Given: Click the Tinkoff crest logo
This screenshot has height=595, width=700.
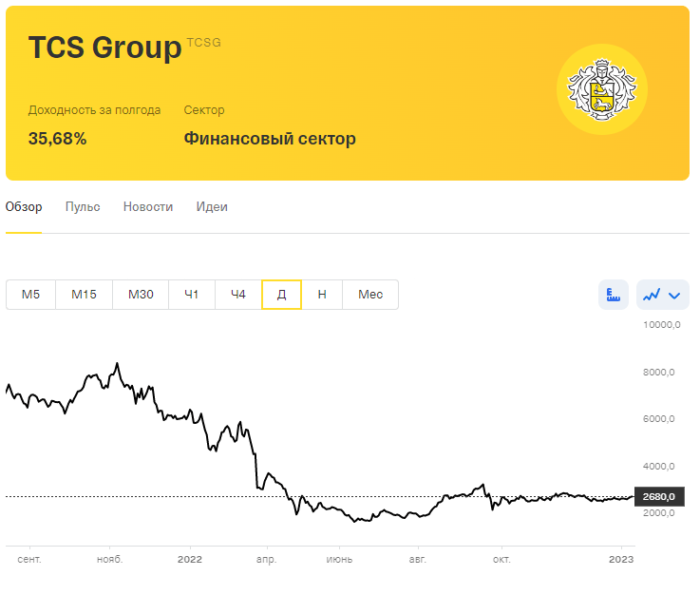Looking at the screenshot, I should (602, 89).
